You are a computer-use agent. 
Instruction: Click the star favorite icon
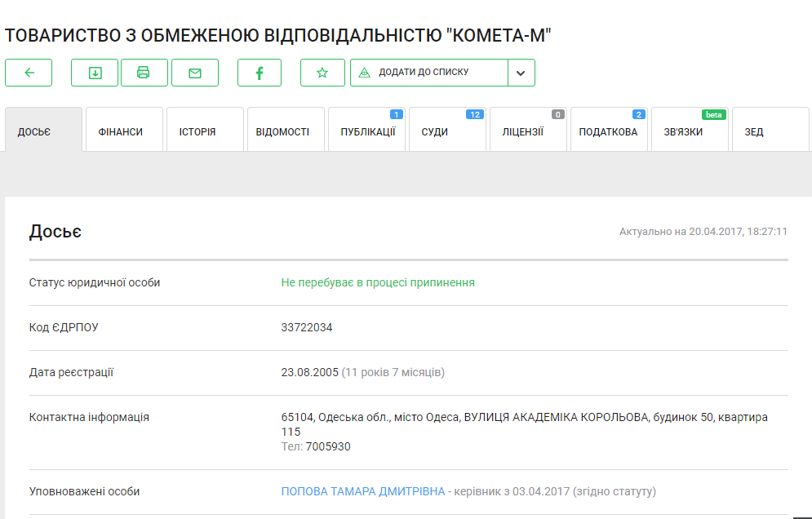(322, 73)
